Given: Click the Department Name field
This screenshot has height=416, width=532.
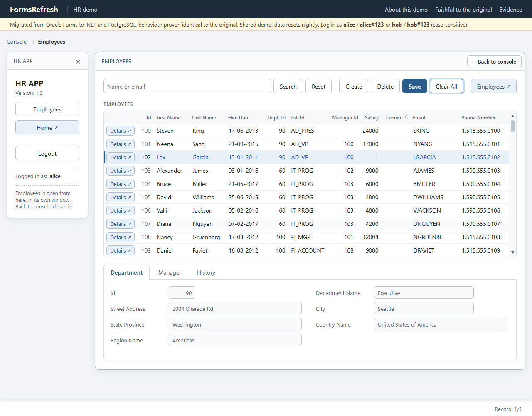Looking at the screenshot, I should [424, 293].
